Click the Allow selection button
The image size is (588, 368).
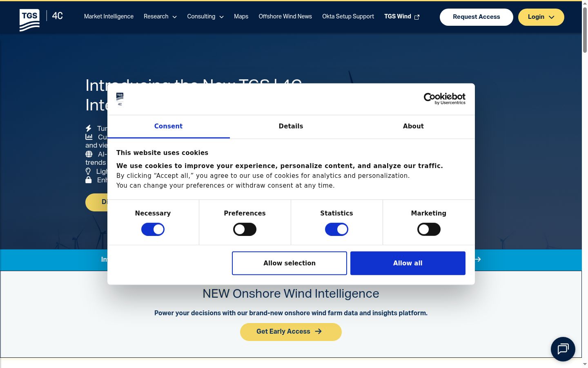point(290,263)
